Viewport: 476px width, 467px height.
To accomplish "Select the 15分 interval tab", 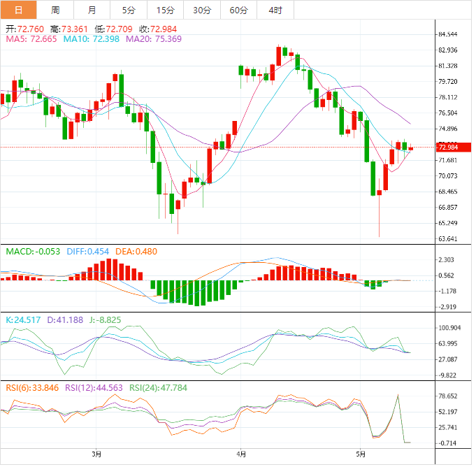I will [166, 10].
